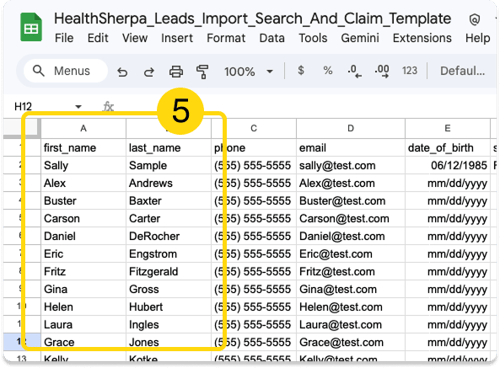Select the date_of_birth header cell
This screenshot has height=368, width=500.
coord(448,148)
